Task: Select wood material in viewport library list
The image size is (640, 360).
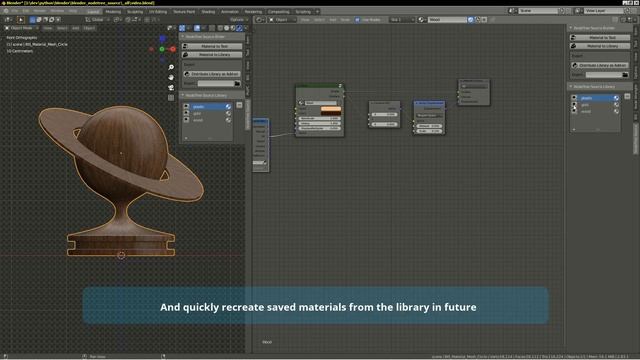Action: [207, 120]
